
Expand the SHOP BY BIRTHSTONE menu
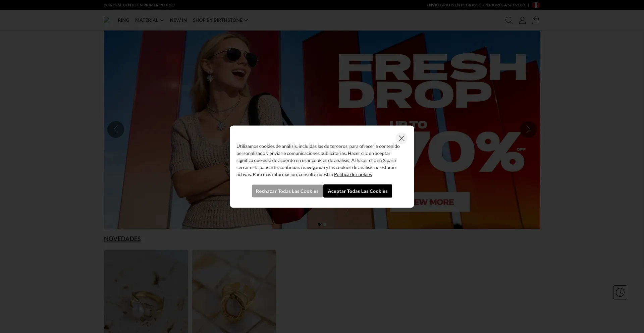220,20
